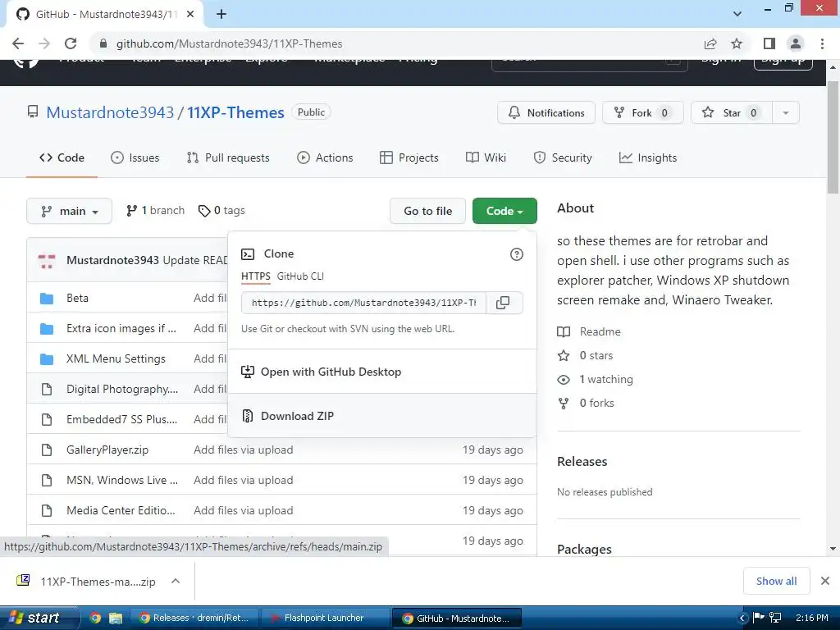View the 0 forks link
840x630 pixels.
click(x=597, y=403)
